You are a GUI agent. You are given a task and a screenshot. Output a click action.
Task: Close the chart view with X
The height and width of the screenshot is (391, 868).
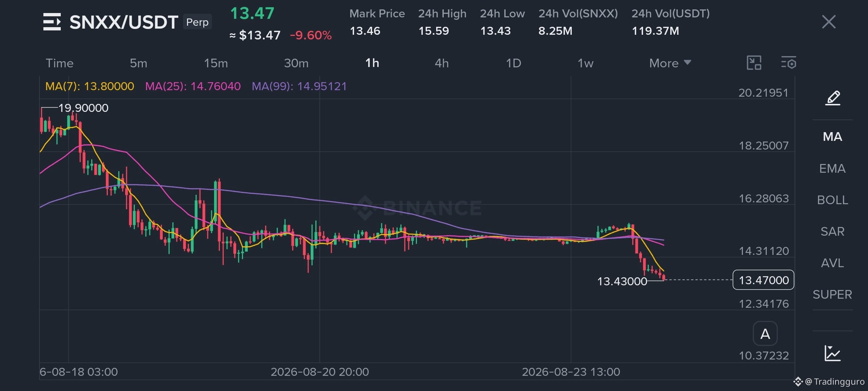click(829, 22)
